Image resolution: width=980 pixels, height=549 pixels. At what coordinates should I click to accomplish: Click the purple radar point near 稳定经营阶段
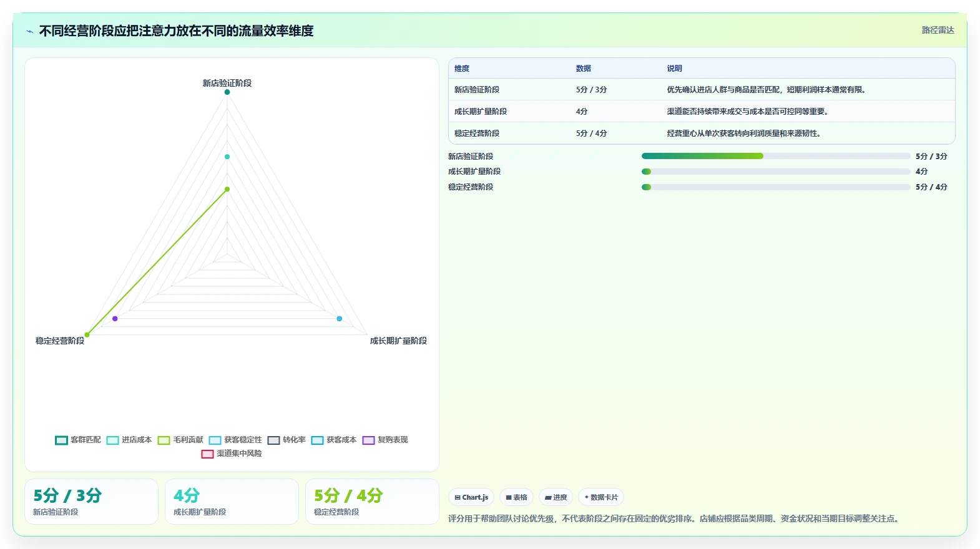[115, 319]
